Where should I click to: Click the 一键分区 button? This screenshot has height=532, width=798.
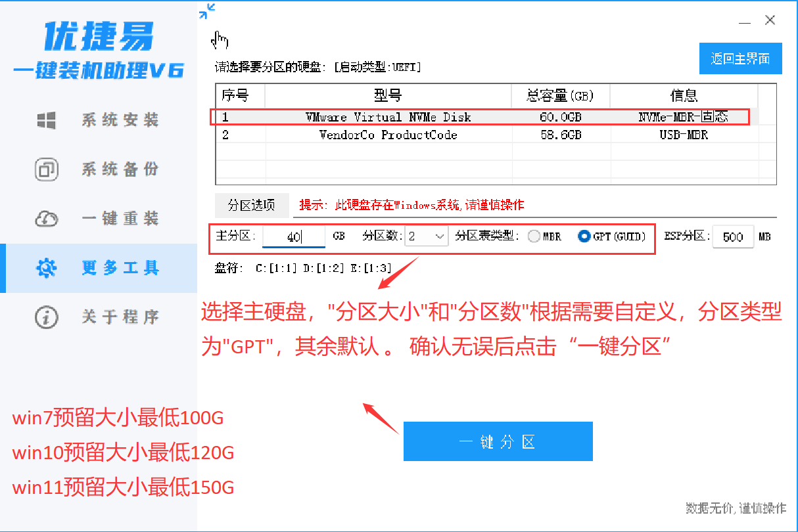click(x=498, y=441)
